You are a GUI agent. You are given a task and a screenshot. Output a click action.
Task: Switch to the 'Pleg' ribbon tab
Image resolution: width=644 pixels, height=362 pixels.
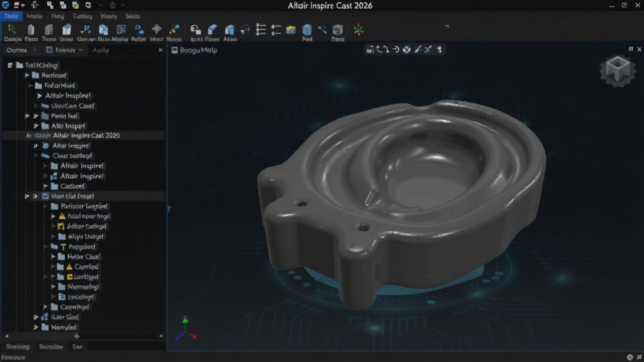(x=57, y=16)
